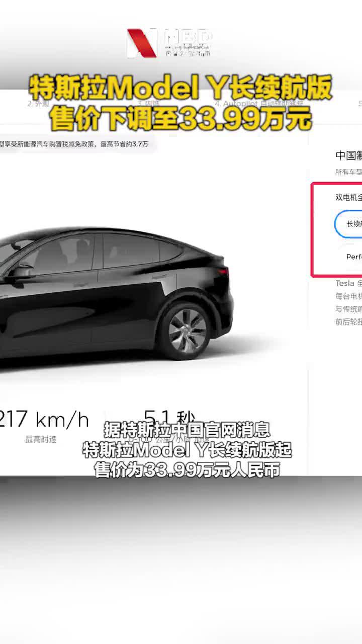
Task: Click the 5.1 秒 acceleration value
Action: [x=169, y=419]
